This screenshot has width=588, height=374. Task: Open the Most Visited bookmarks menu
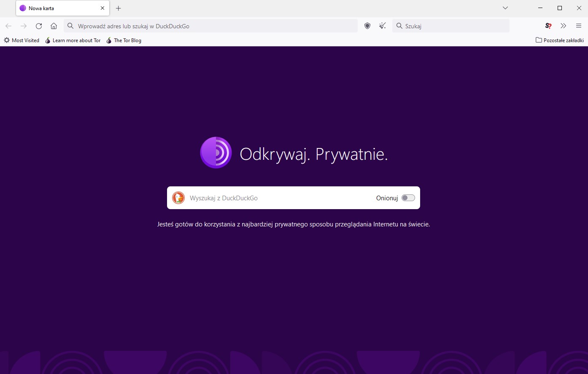(x=22, y=40)
